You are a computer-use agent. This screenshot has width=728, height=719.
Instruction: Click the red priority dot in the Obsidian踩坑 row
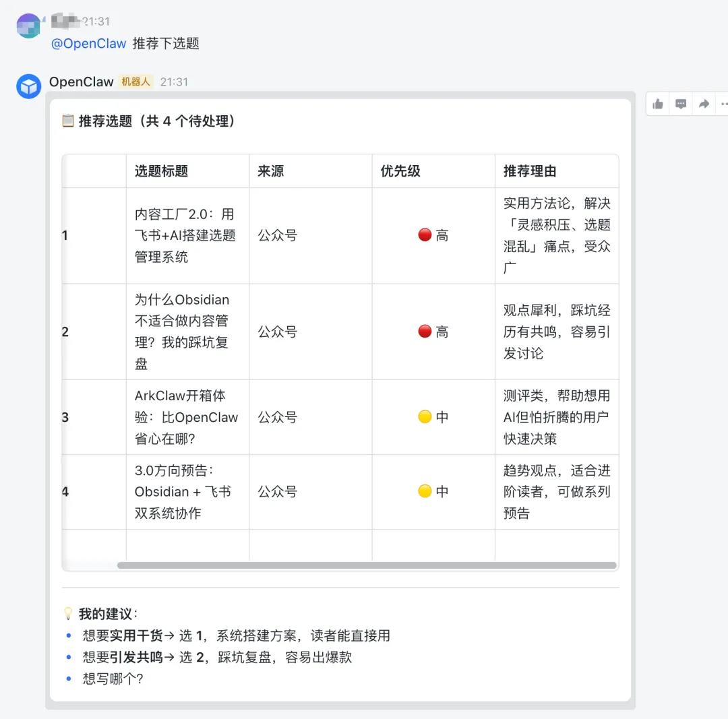pyautogui.click(x=425, y=332)
